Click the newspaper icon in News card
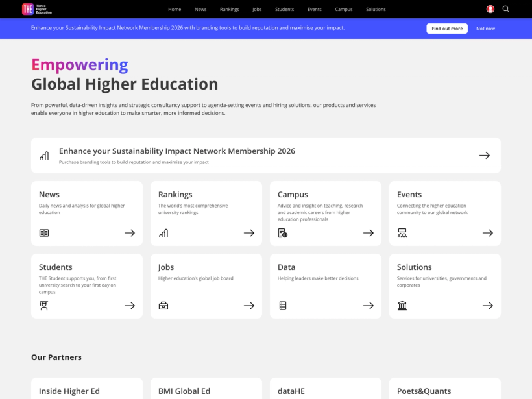 (44, 233)
